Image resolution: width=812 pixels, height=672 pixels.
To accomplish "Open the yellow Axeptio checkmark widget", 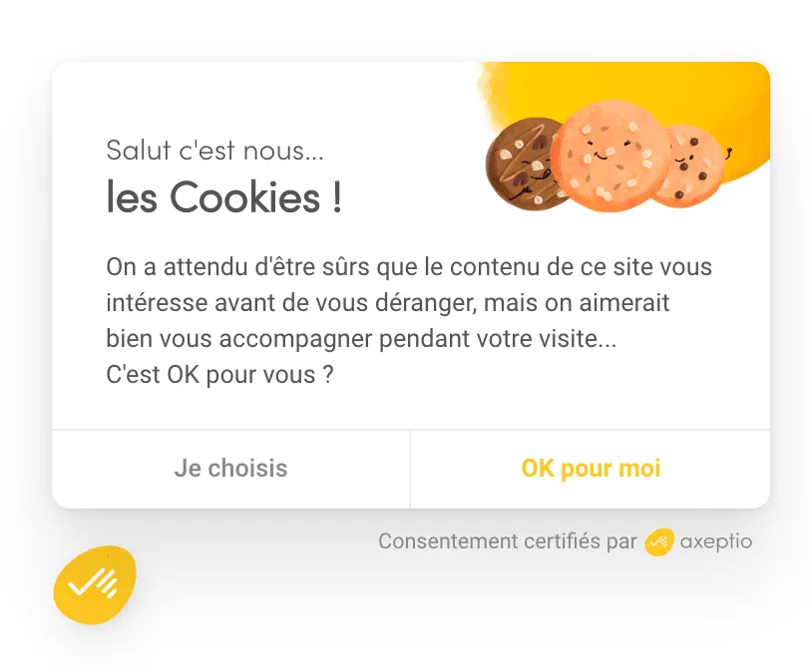I will point(95,585).
